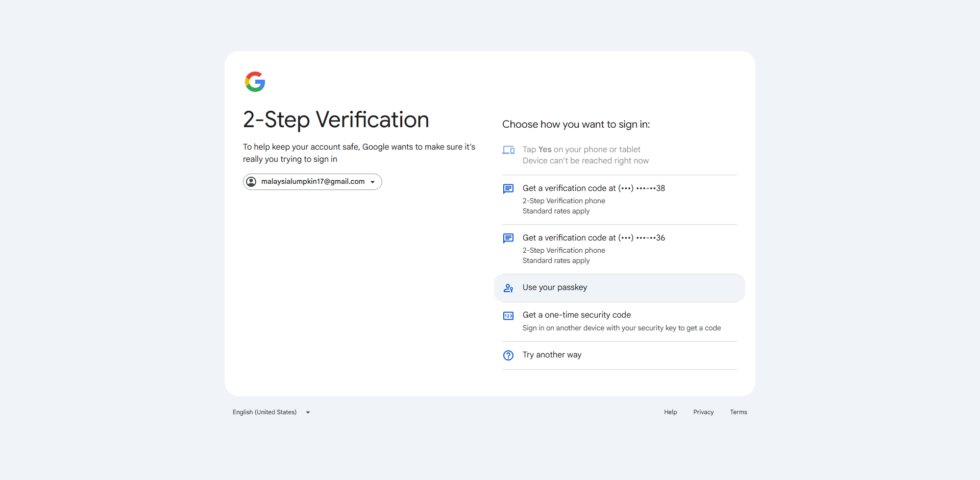Click the 'To help keep your account safe' description
Viewport: 980px width, 480px height.
coord(359,153)
